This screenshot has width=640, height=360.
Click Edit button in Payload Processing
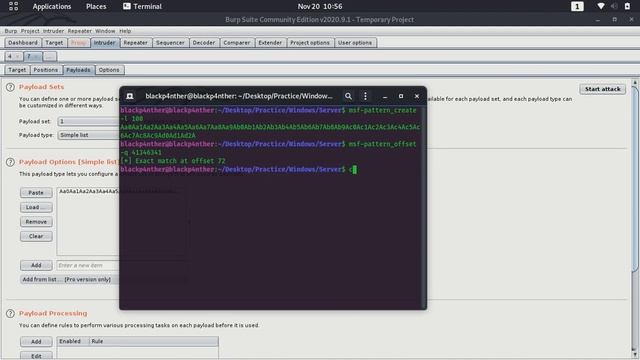36,356
